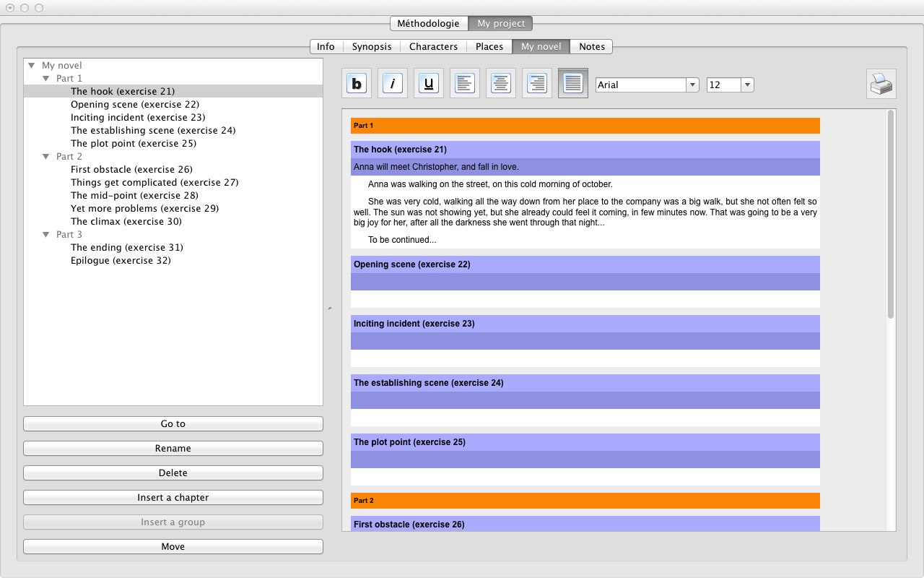This screenshot has height=578, width=924.
Task: Select Epilogue (exercise 32) in tree
Action: pyautogui.click(x=121, y=260)
